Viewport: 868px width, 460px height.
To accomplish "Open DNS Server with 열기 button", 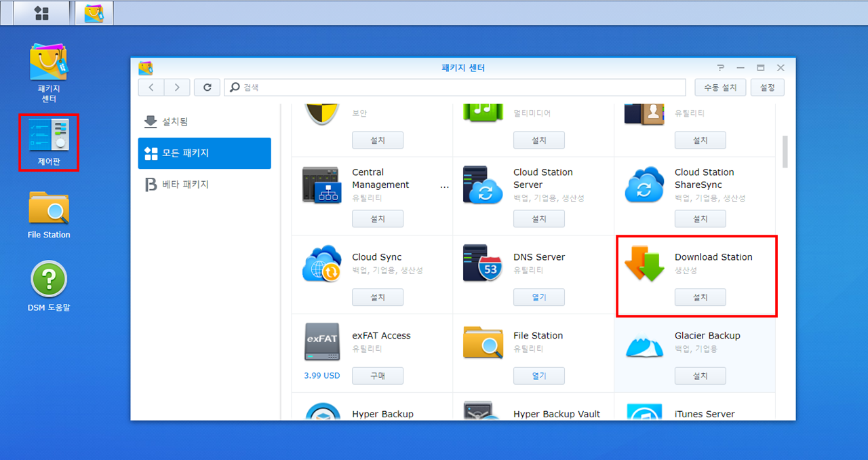I will click(539, 297).
